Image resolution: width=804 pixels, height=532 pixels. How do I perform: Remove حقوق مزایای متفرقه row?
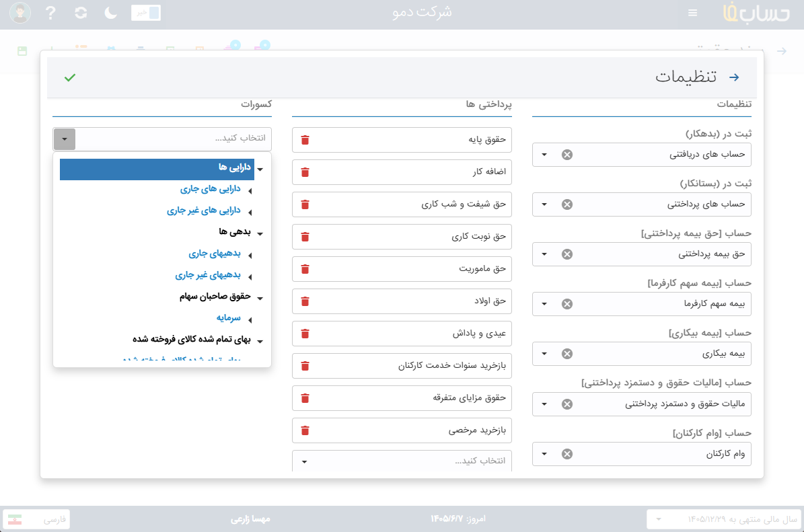coord(305,398)
